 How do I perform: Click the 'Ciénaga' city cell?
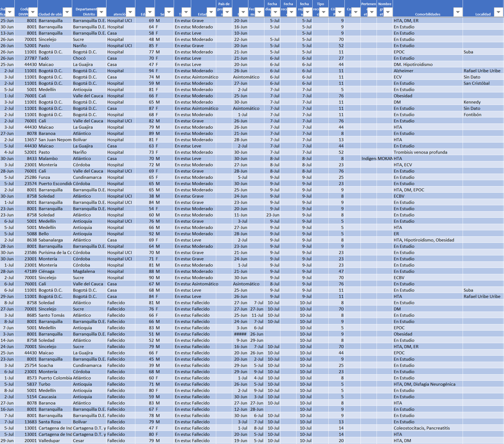pos(55,272)
